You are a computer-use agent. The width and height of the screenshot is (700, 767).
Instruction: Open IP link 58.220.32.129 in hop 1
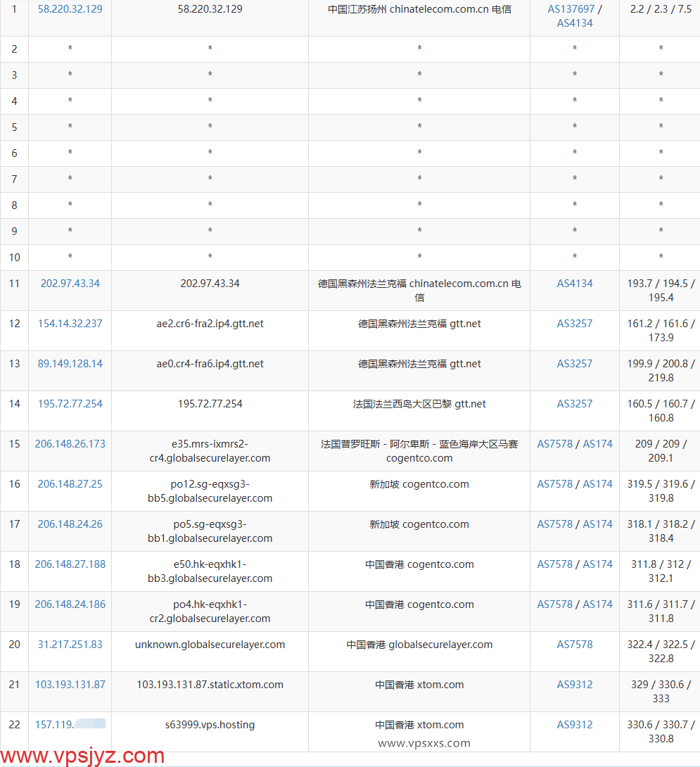[x=70, y=9]
